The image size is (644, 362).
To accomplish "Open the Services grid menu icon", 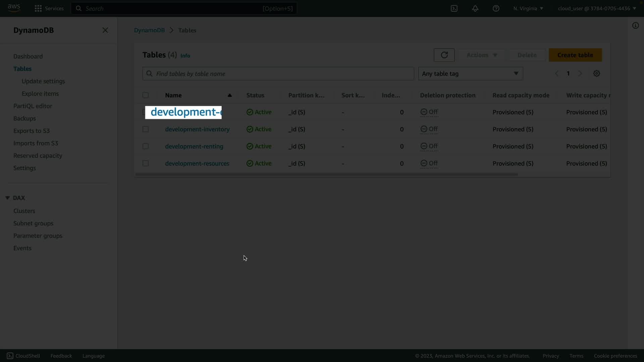I will pyautogui.click(x=38, y=8).
